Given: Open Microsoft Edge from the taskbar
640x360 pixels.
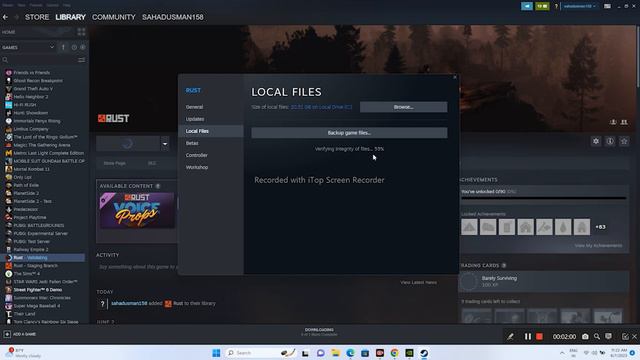Looking at the screenshot, I should click(350, 353).
